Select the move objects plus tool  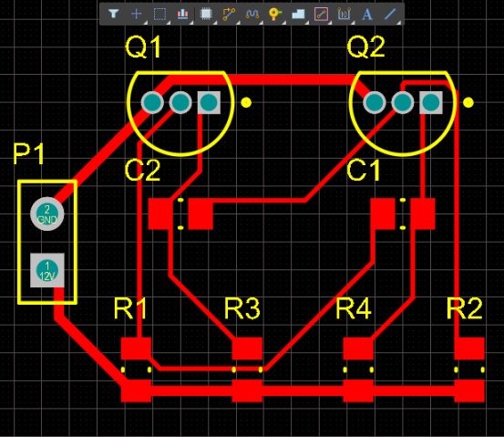[x=137, y=14]
